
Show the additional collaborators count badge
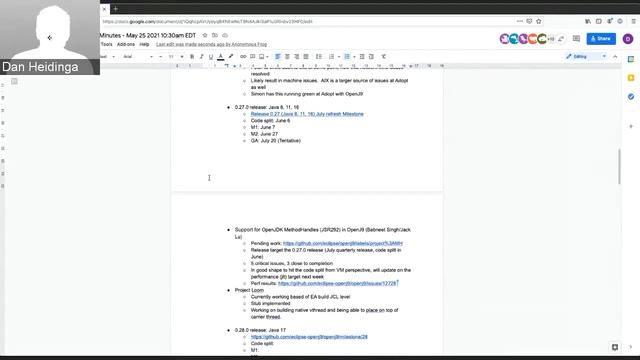point(551,39)
